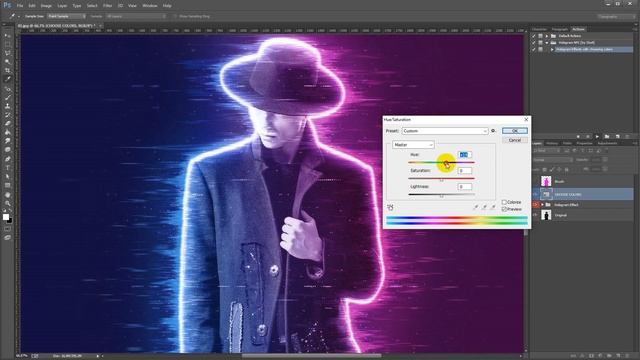Expand the highlighted Hologram Effects action
640x360 pixels.
coord(552,49)
